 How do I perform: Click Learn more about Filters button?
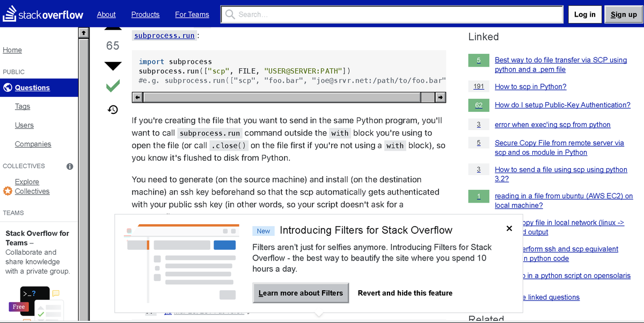click(x=301, y=293)
